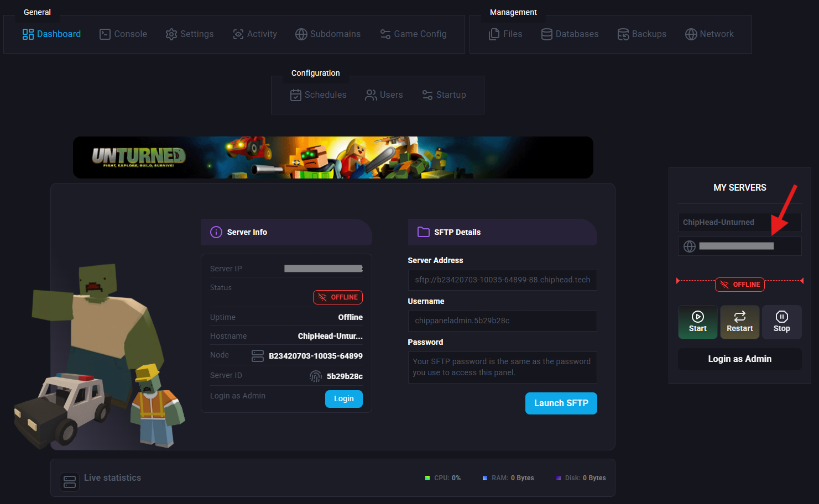This screenshot has width=819, height=504.
Task: Click the SFTP Password note field
Action: tap(503, 368)
